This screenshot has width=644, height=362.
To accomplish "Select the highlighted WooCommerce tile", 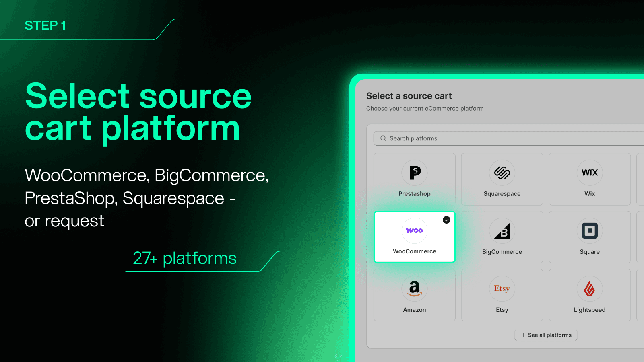I will (414, 237).
